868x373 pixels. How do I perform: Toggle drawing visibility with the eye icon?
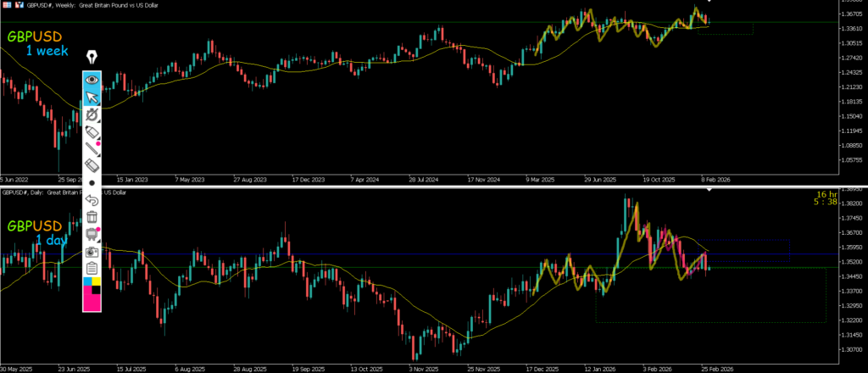tap(92, 80)
